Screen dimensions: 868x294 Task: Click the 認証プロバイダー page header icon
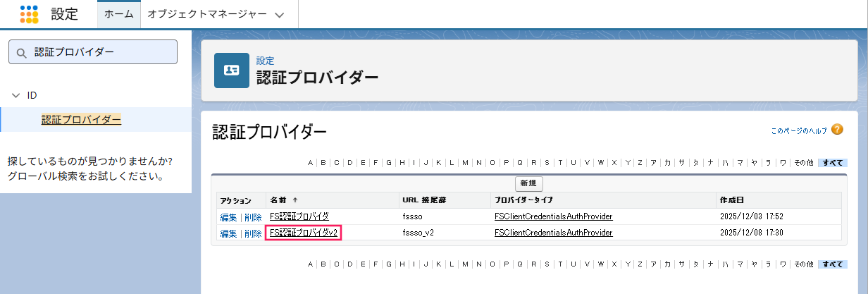pos(232,71)
